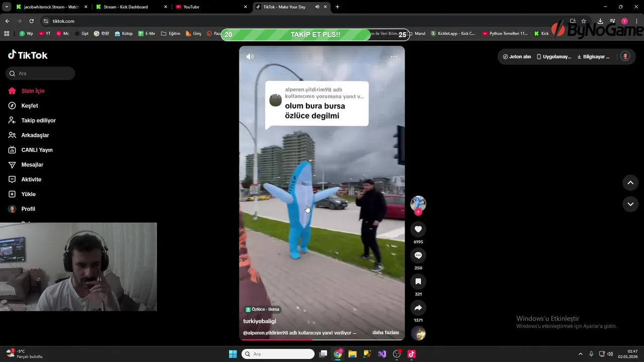Go to the previous video with the up chevron
Image resolution: width=644 pixels, height=362 pixels.
[x=630, y=183]
